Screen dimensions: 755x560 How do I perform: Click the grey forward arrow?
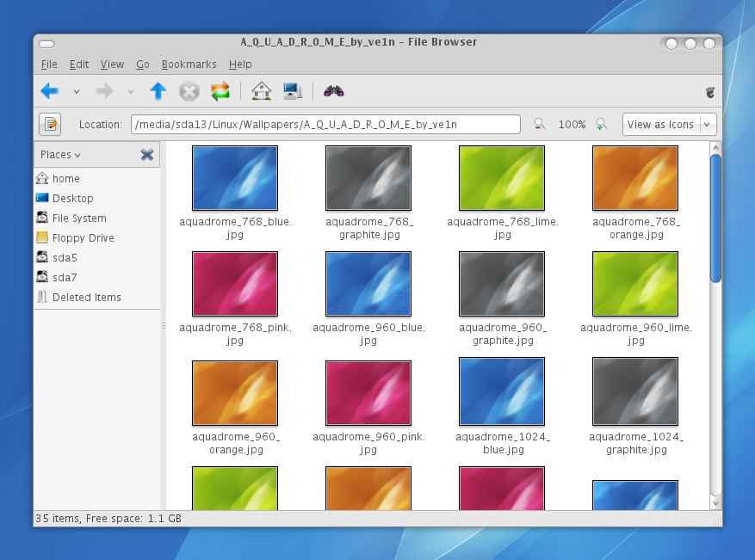(x=104, y=91)
